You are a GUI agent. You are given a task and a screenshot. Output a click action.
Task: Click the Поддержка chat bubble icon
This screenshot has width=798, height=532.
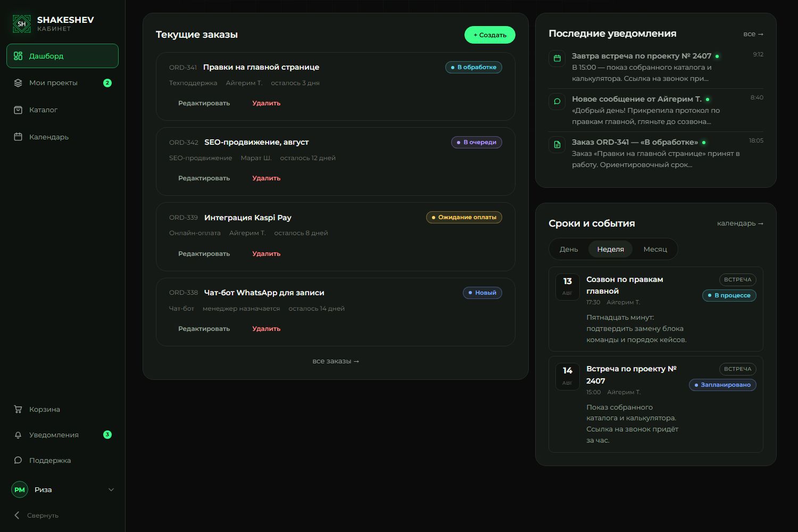18,460
